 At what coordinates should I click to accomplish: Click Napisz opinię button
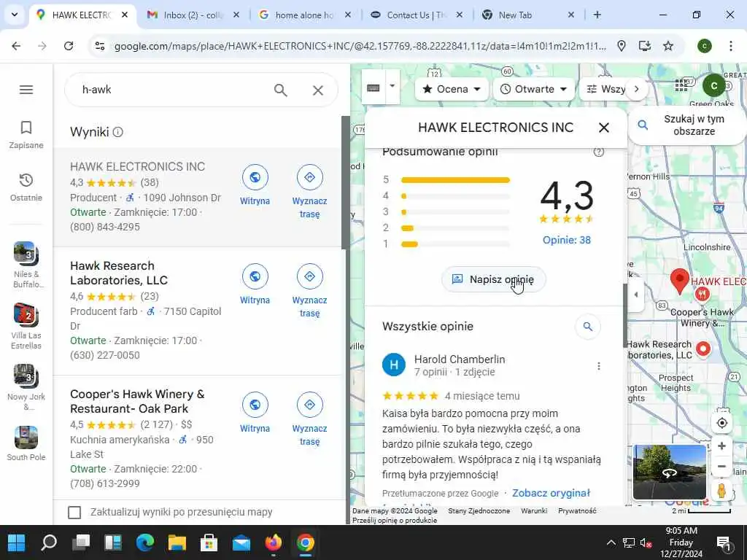click(x=494, y=279)
